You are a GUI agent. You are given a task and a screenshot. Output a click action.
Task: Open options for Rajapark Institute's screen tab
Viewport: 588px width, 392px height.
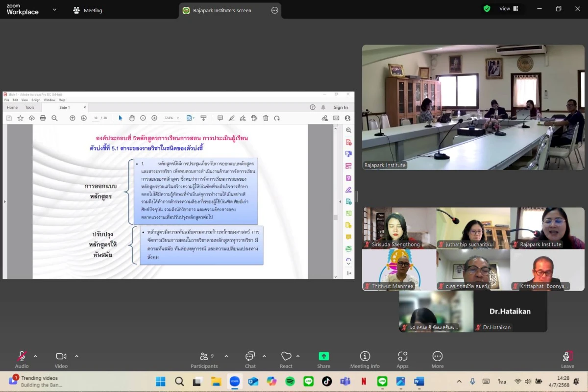(x=274, y=10)
